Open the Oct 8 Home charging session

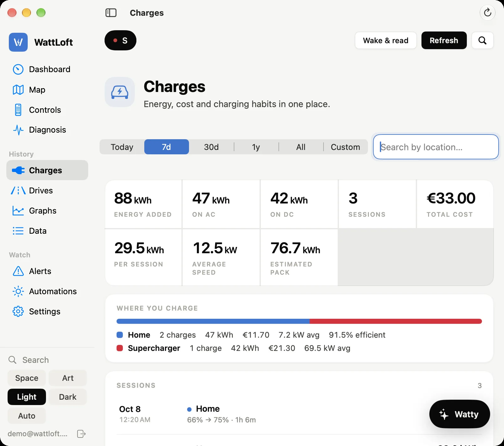[x=299, y=414]
